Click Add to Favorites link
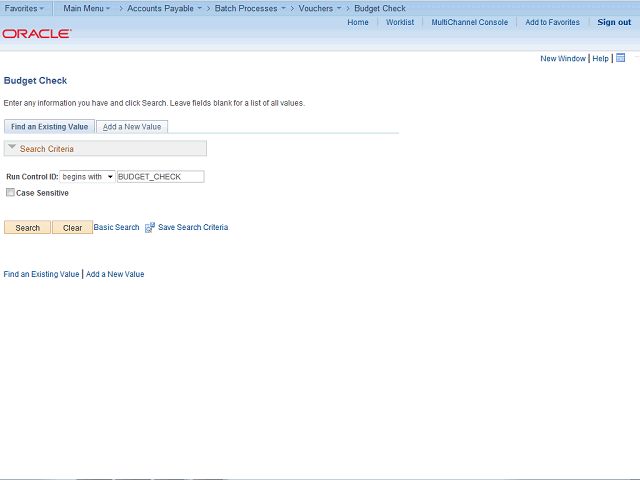Image resolution: width=640 pixels, height=480 pixels. pyautogui.click(x=552, y=22)
